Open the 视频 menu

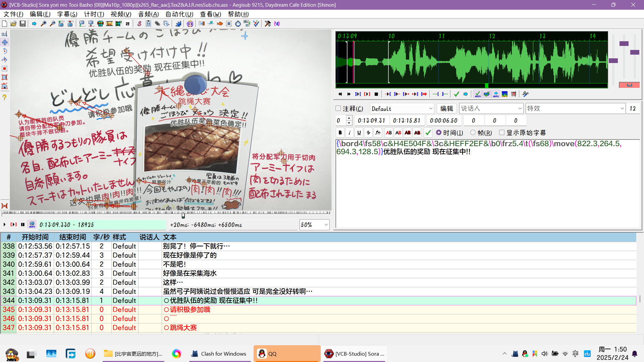click(x=121, y=14)
